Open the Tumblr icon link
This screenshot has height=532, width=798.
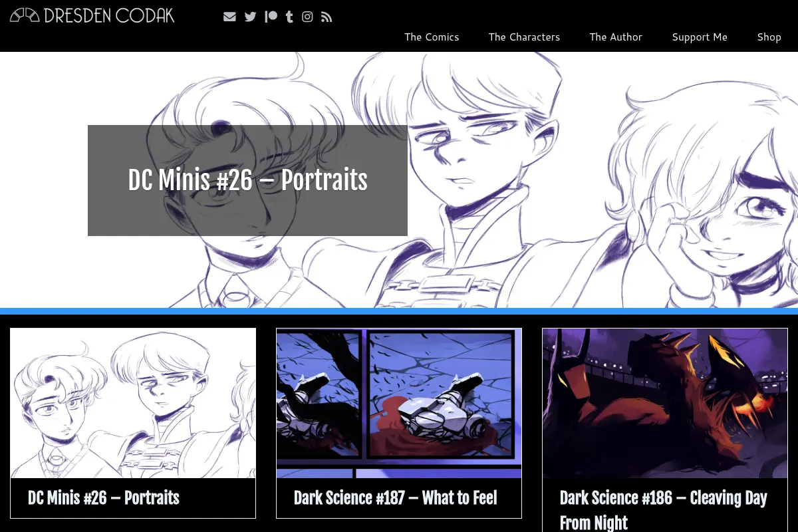coord(289,17)
